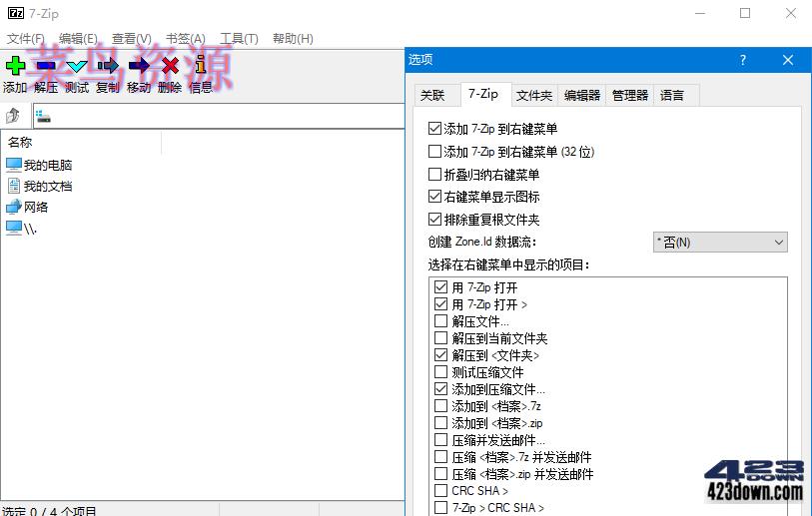The image size is (812, 516).
Task: Open the 查看(V) menu
Action: [132, 39]
